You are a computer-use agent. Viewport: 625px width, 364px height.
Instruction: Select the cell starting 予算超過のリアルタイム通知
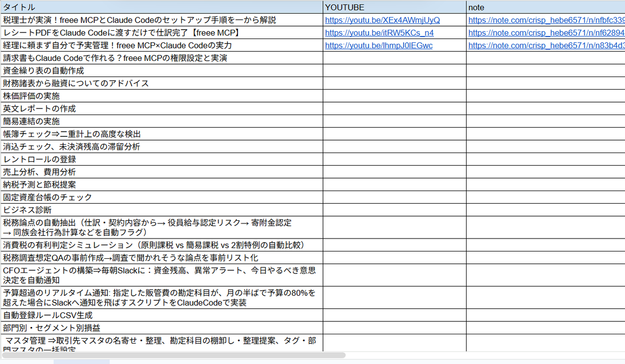click(x=161, y=298)
